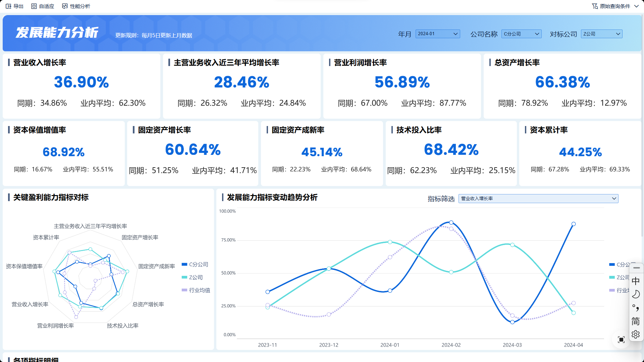Click the 导出 export icon

click(8, 6)
